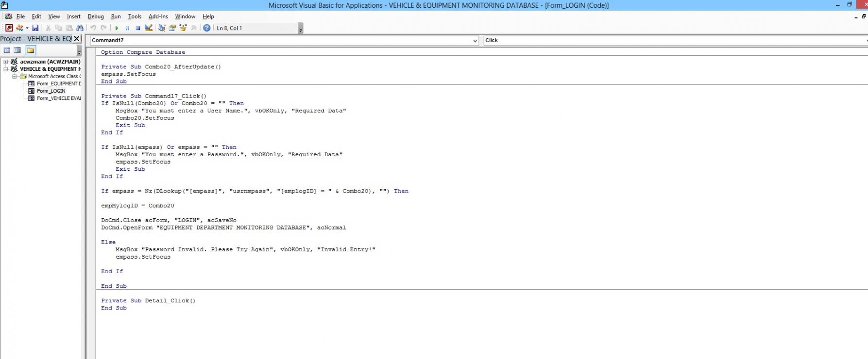
Task: Click the 'Password Invalid' MsgBox line
Action: pyautogui.click(x=245, y=249)
